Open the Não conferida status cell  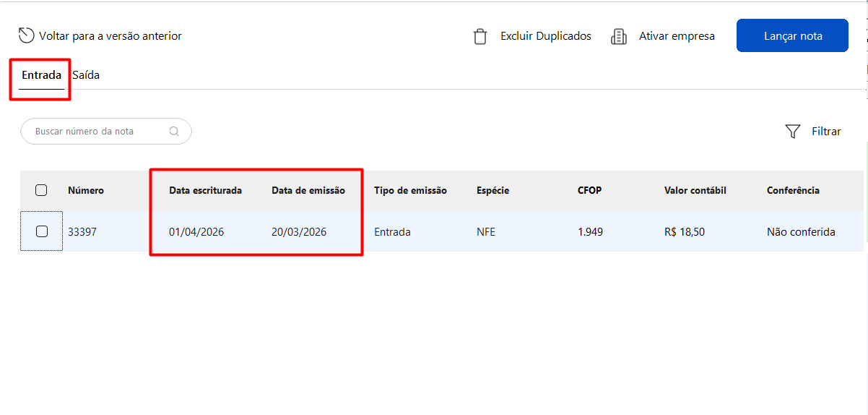801,232
